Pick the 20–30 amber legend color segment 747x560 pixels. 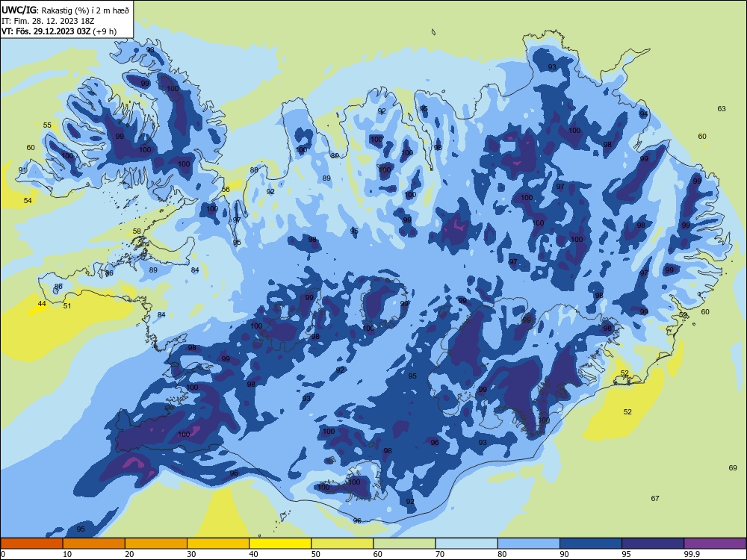(x=156, y=544)
